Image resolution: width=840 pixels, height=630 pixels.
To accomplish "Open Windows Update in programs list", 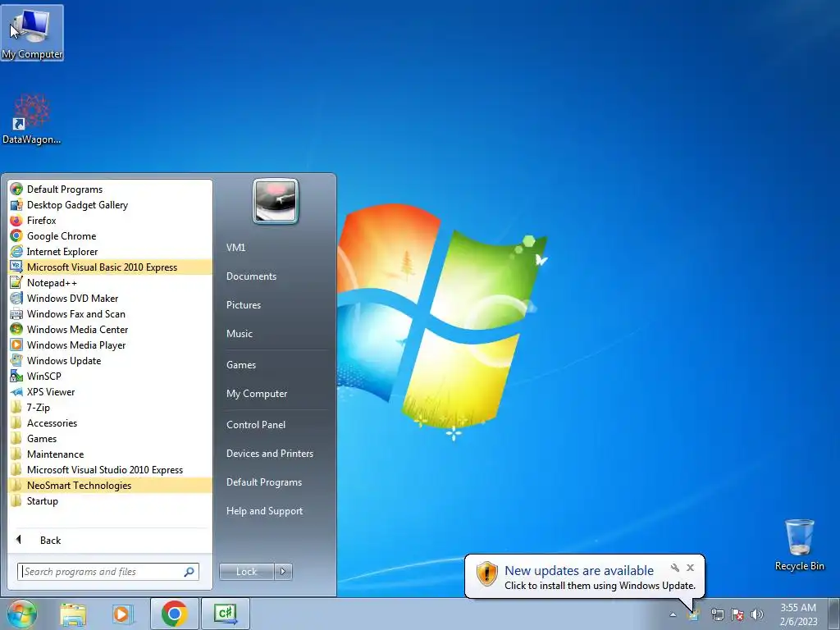I will (110, 361).
